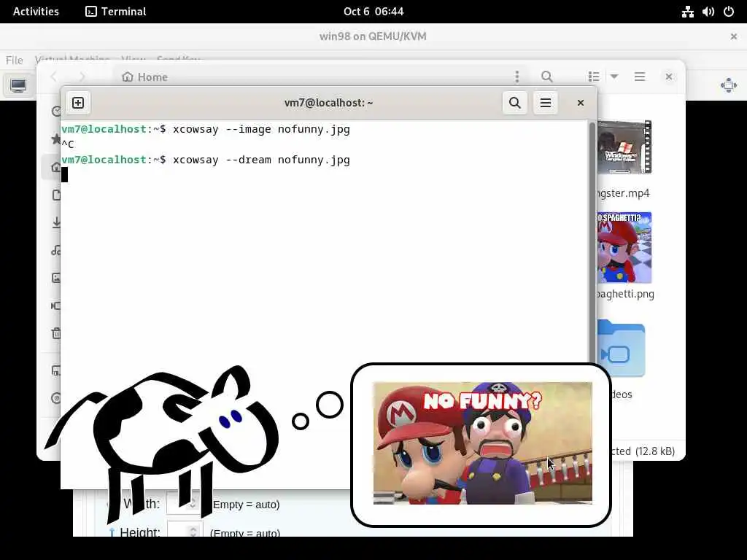Go forward in the Files window
Screen dimensions: 747x560
tap(82, 77)
